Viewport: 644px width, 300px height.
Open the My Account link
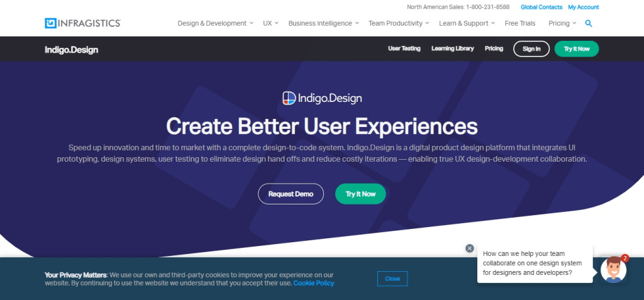pos(583,7)
